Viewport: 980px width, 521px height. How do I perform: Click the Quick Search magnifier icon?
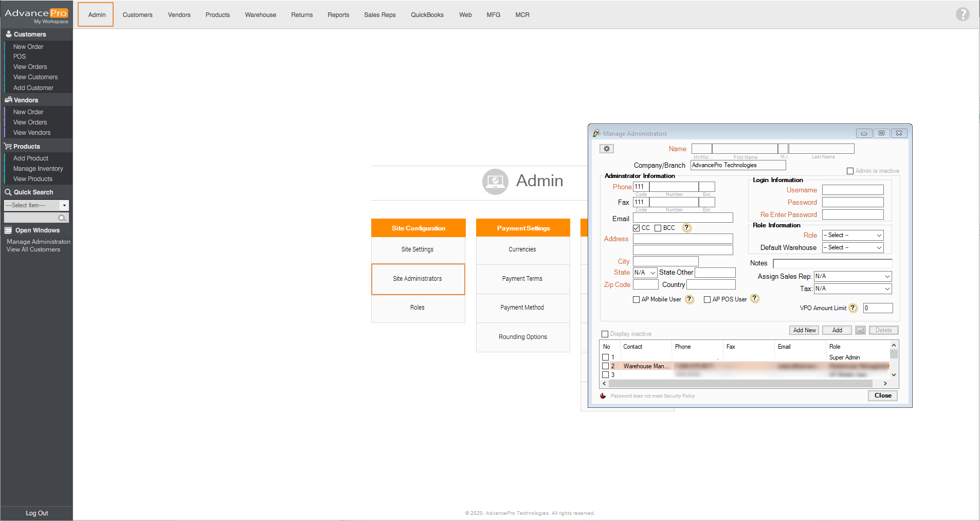[x=62, y=218]
